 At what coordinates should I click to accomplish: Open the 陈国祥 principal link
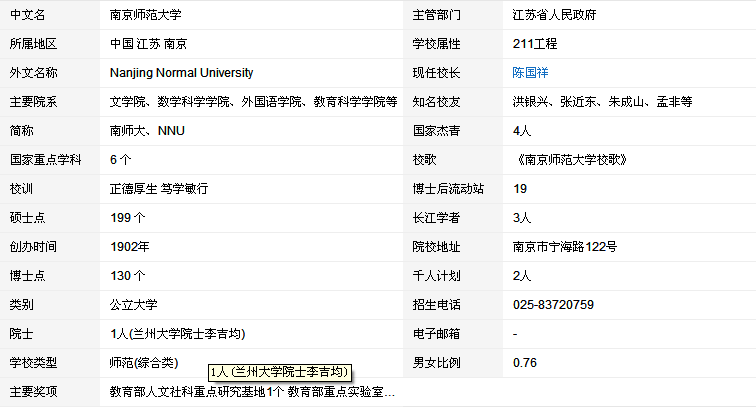530,73
